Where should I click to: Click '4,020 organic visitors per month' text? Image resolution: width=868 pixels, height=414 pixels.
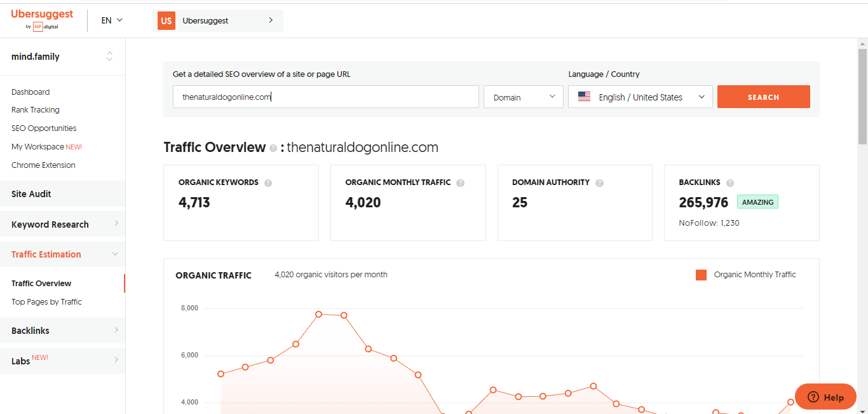coord(331,275)
